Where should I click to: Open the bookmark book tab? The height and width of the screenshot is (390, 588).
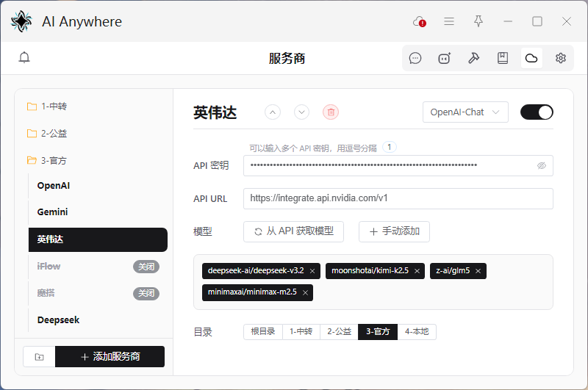coord(503,58)
